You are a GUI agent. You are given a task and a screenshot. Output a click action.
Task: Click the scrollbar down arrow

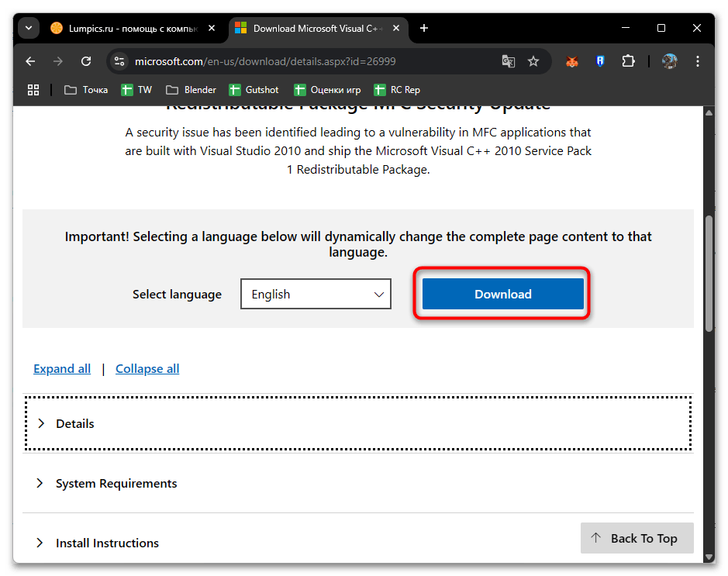pos(709,557)
